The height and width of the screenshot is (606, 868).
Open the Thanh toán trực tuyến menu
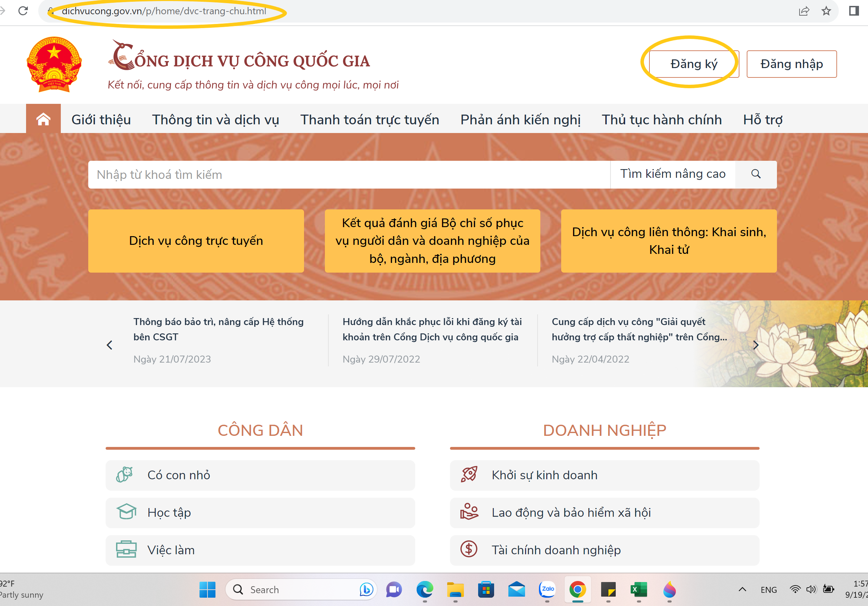[x=369, y=120]
